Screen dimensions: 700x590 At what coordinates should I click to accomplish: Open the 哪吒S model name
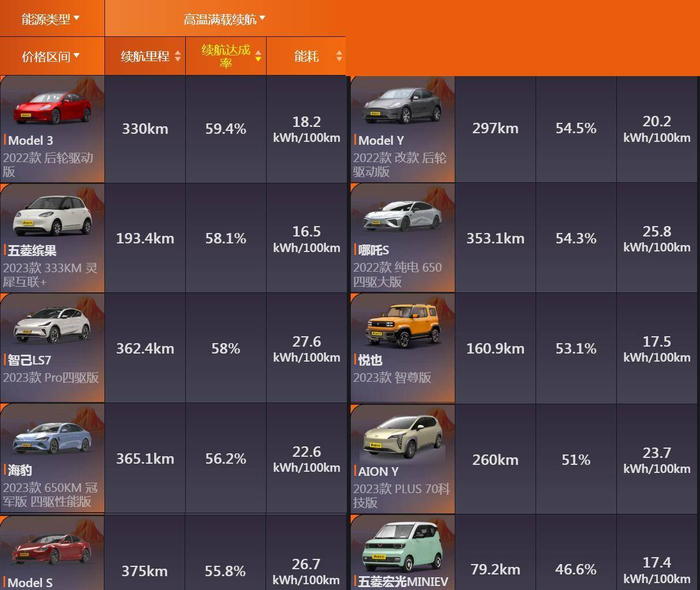[x=373, y=250]
